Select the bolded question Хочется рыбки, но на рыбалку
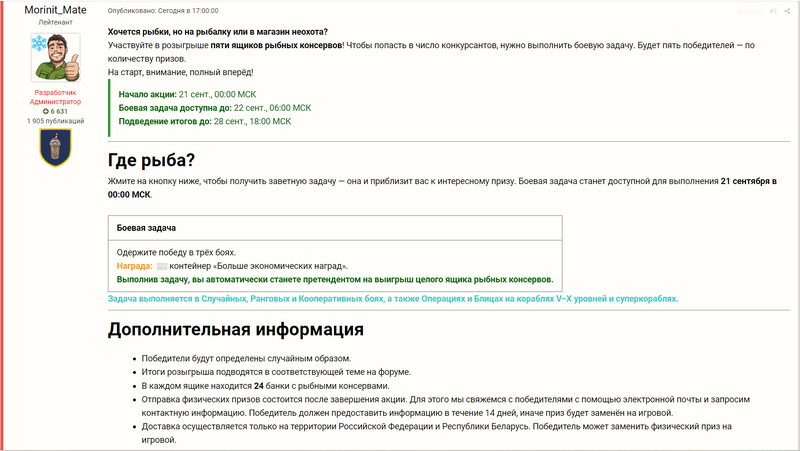The image size is (800, 451). (218, 32)
